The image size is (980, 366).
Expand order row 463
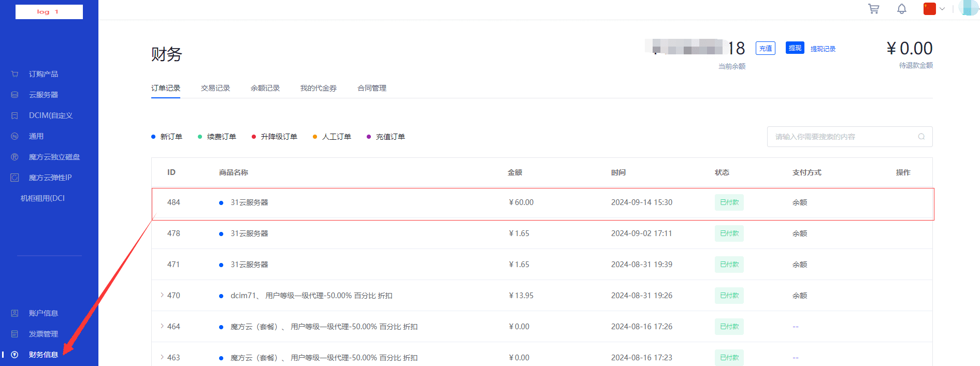162,357
